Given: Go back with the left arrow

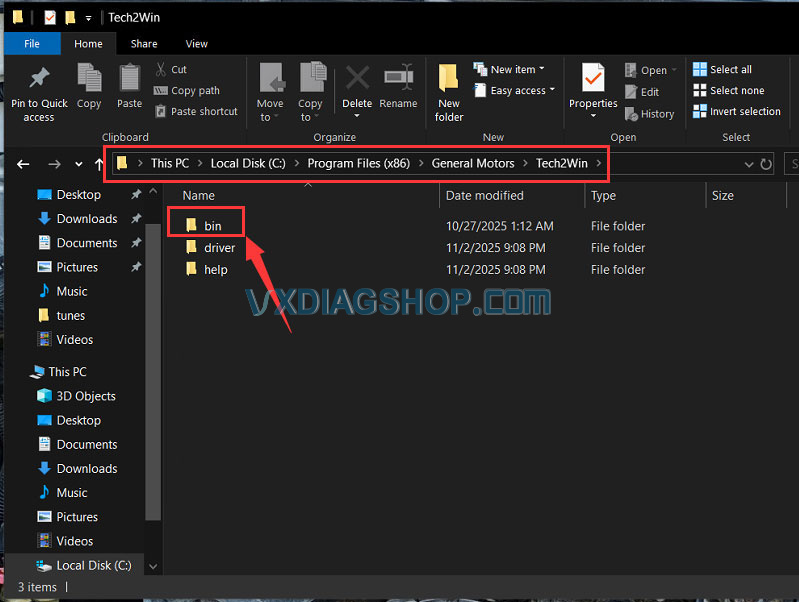Looking at the screenshot, I should point(23,164).
